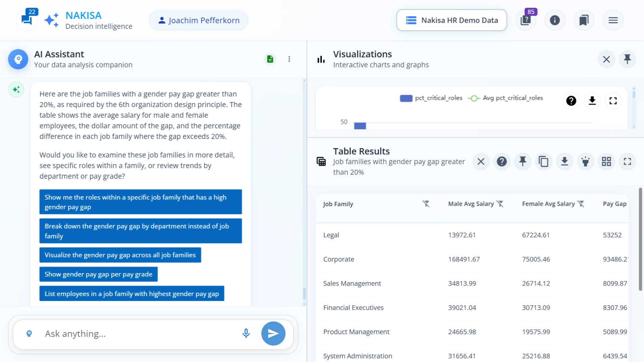Pin the Table Results panel
The width and height of the screenshot is (644, 362).
coord(523,161)
